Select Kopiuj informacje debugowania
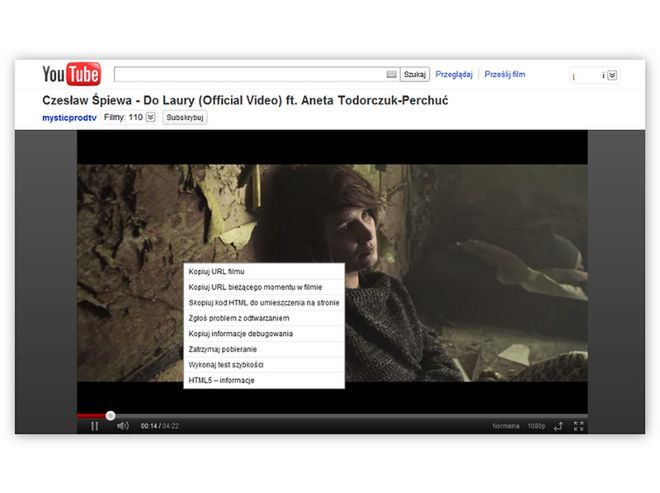The width and height of the screenshot is (660, 493). 264,334
